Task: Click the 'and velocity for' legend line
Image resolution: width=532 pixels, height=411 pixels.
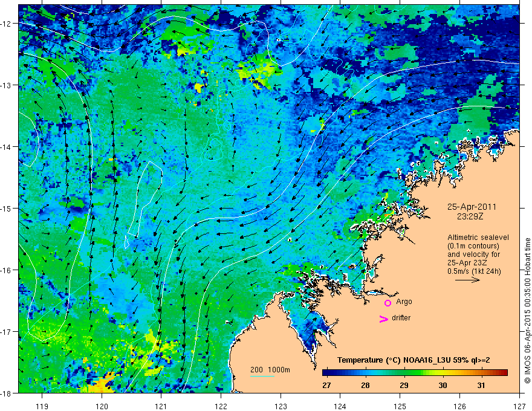Action: (x=473, y=254)
